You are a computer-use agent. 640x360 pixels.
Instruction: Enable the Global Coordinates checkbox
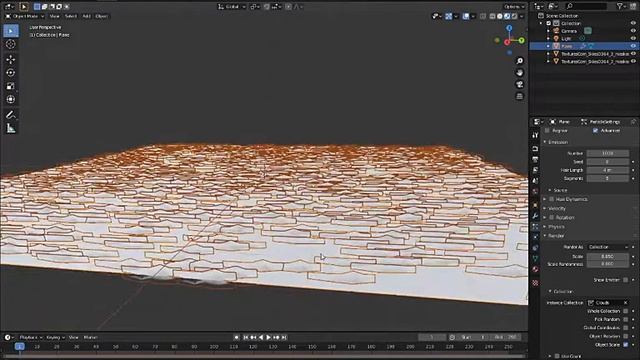626,328
